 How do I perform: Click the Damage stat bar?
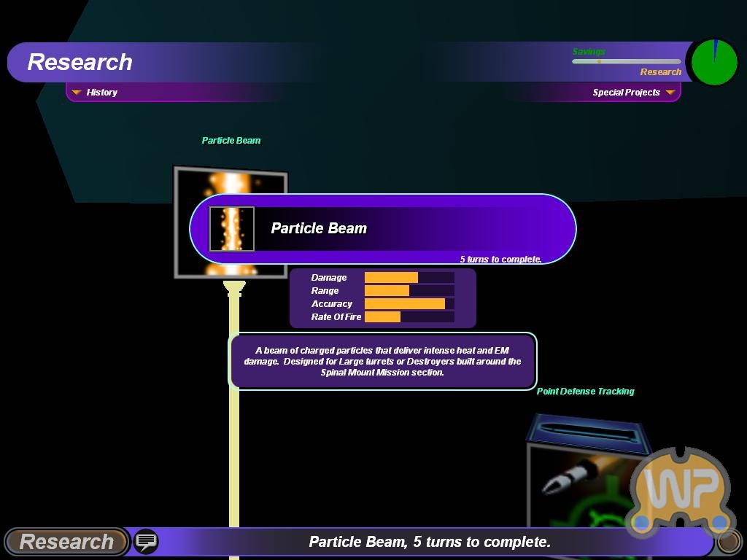pos(409,278)
